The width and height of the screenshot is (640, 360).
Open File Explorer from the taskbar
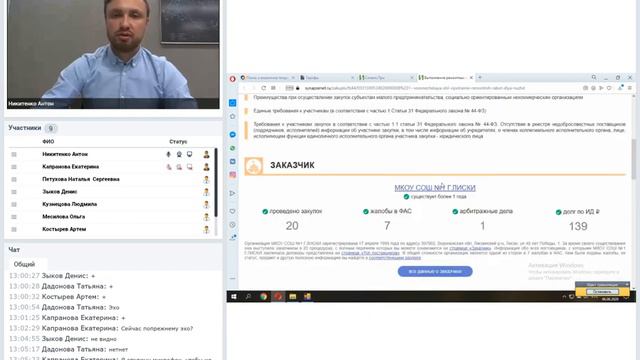[293, 297]
